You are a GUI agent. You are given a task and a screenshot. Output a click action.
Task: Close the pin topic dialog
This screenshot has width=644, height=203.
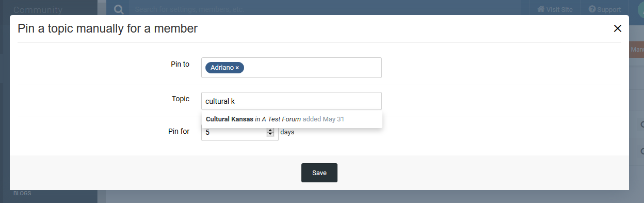tap(617, 28)
